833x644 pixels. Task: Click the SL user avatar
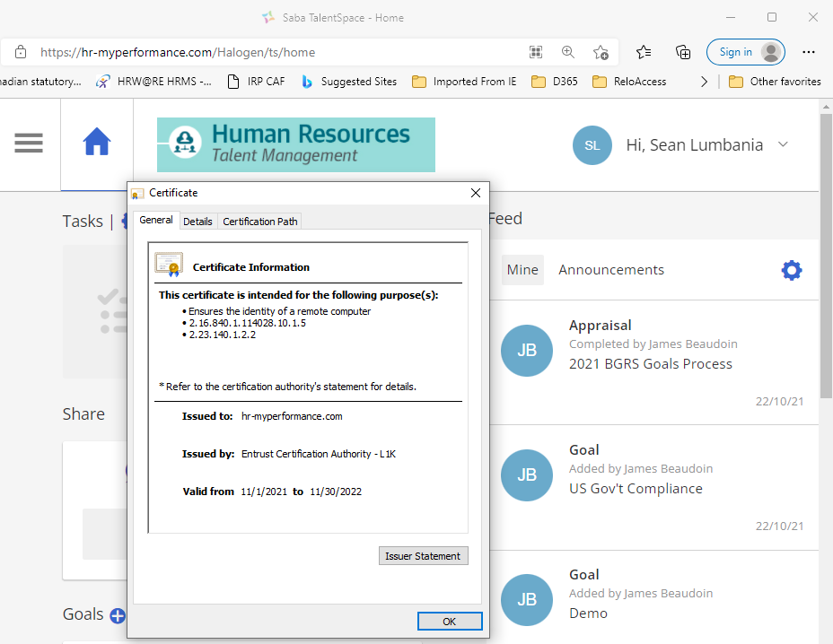pyautogui.click(x=592, y=145)
